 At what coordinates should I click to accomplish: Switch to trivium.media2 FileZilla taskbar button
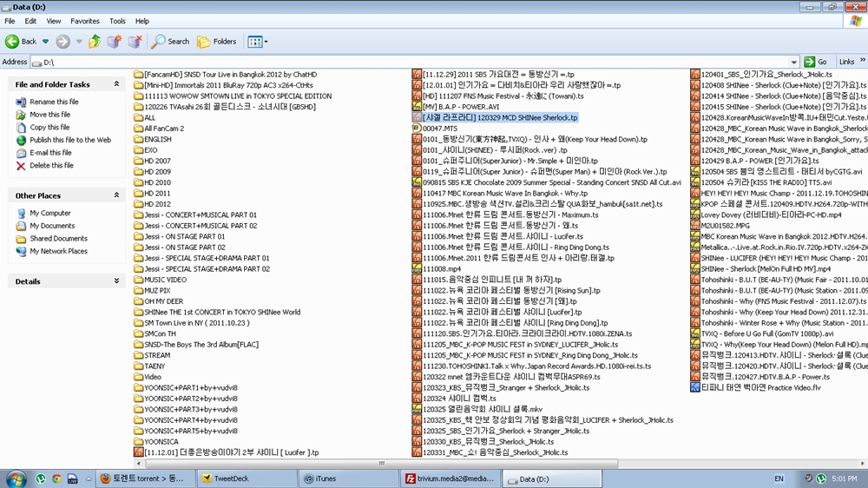450,478
